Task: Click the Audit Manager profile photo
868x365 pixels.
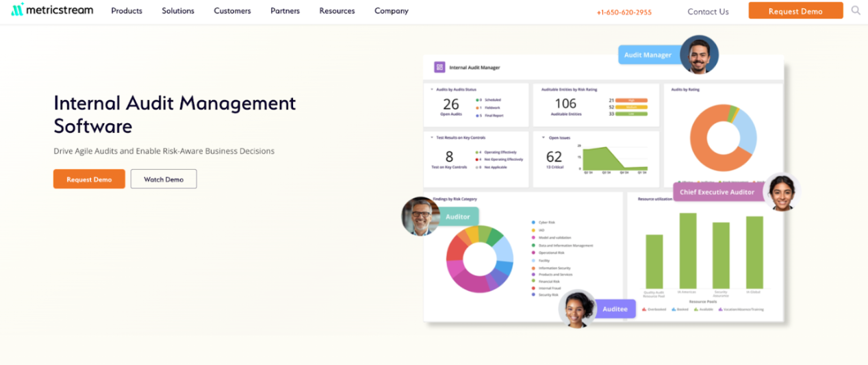Action: (x=699, y=55)
